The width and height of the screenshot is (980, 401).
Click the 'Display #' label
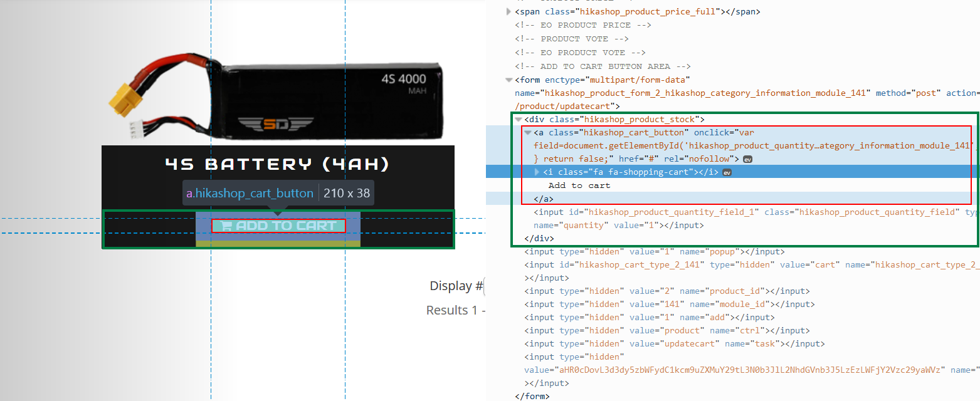[x=456, y=286]
